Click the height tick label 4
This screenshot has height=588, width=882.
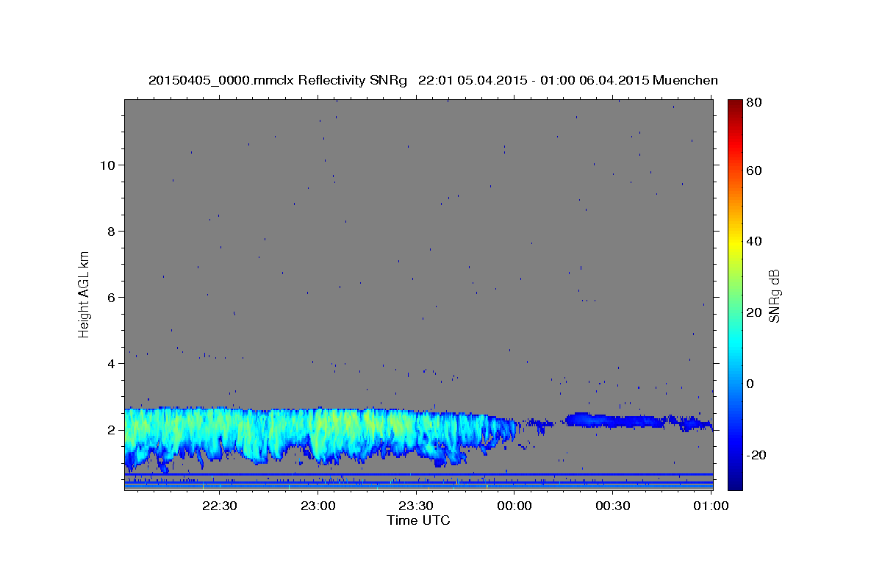pyautogui.click(x=111, y=363)
